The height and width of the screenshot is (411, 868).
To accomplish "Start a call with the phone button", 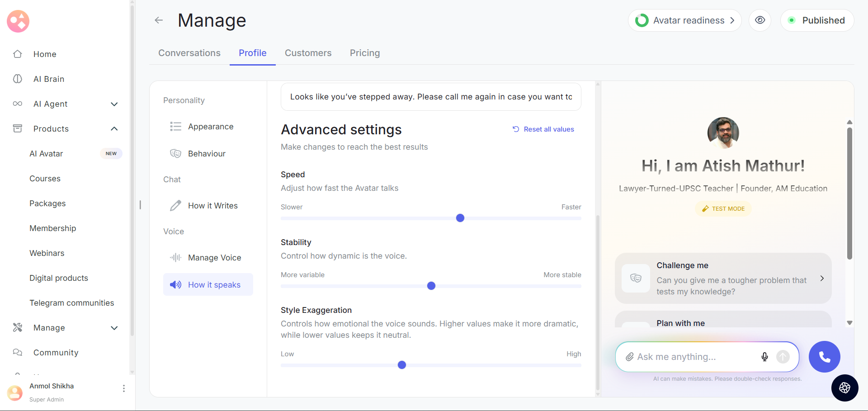I will pos(824,357).
